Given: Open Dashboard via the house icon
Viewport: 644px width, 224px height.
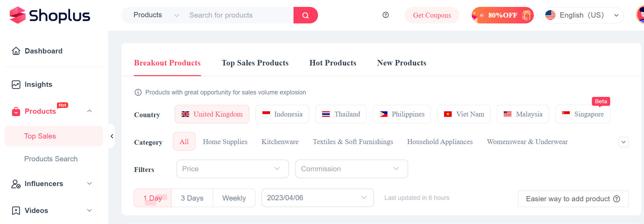Looking at the screenshot, I should (x=16, y=51).
